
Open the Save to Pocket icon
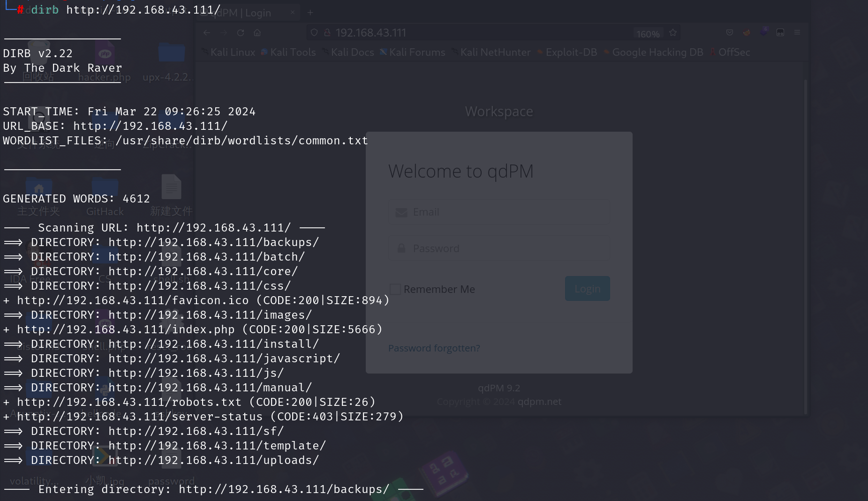coord(730,33)
